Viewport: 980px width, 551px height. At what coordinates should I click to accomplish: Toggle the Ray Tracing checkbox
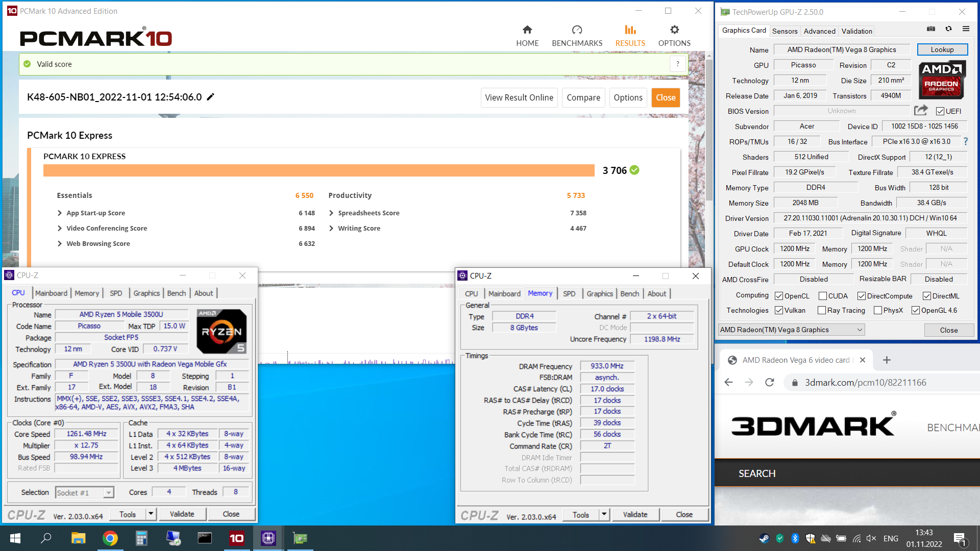coord(822,310)
